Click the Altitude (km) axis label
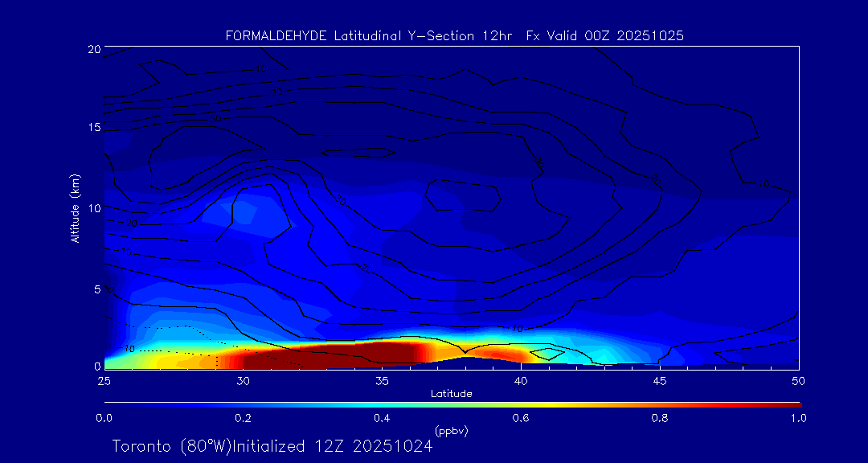This screenshot has height=463, width=868. [75, 208]
